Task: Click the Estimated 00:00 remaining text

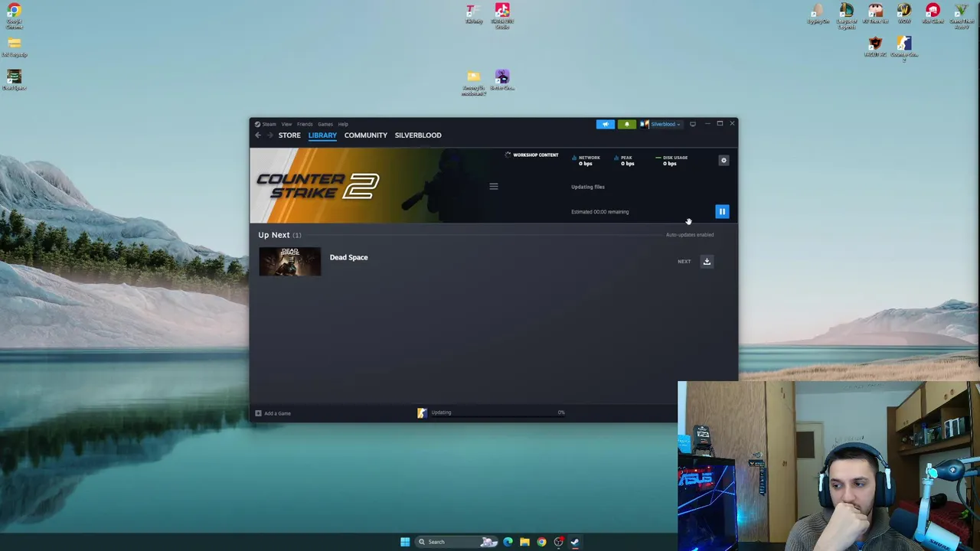Action: click(x=599, y=212)
